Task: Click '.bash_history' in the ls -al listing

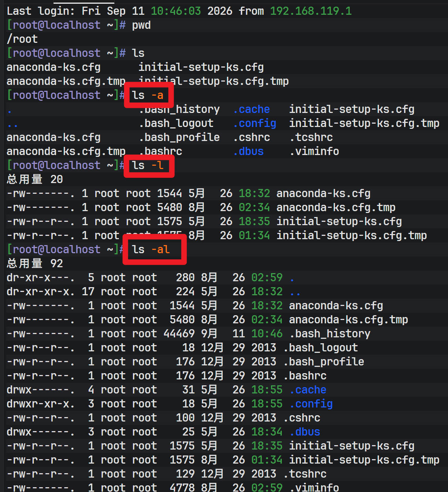Action: (x=330, y=334)
